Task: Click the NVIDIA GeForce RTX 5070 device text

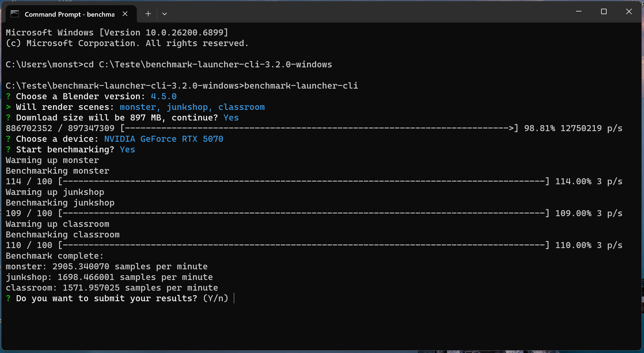Action: click(x=164, y=139)
